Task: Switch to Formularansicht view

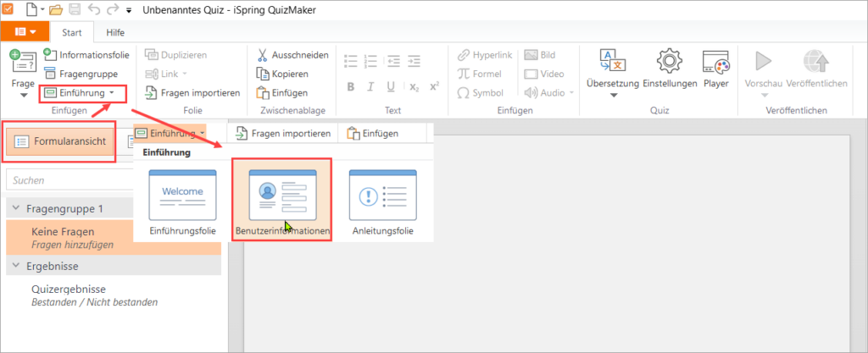Action: click(59, 142)
